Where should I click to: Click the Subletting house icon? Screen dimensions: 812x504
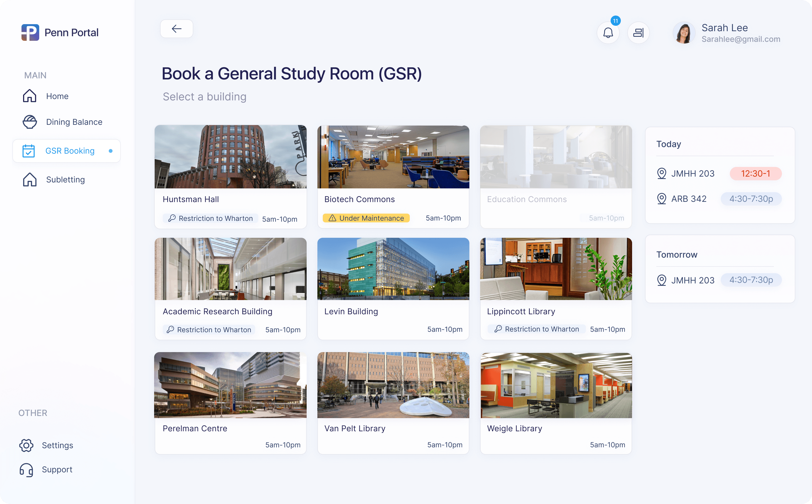[x=30, y=179]
